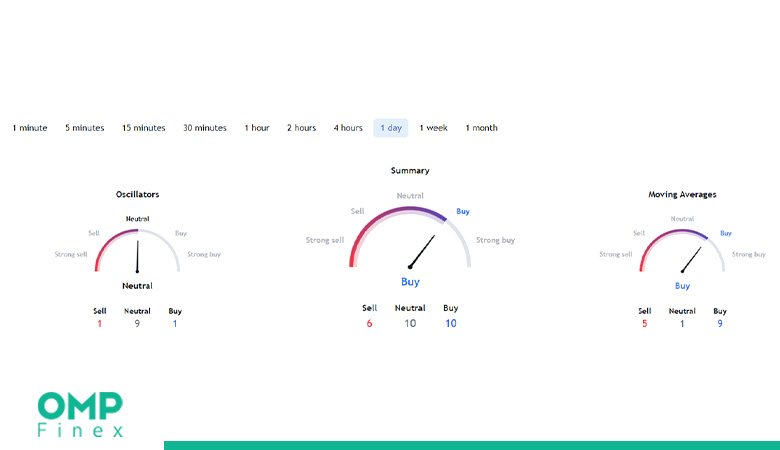The height and width of the screenshot is (450, 780).
Task: Click Strong sell label on Summary gauge
Action: (325, 240)
